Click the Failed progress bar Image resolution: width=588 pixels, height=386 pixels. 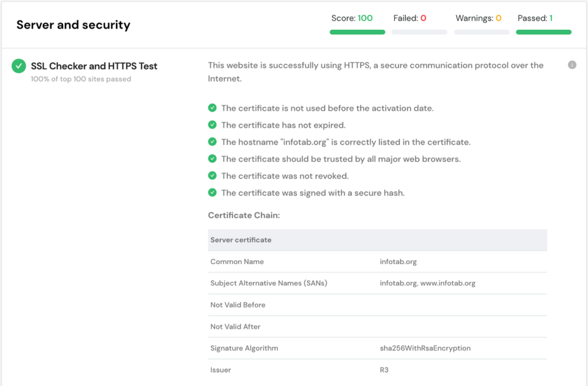pos(419,32)
